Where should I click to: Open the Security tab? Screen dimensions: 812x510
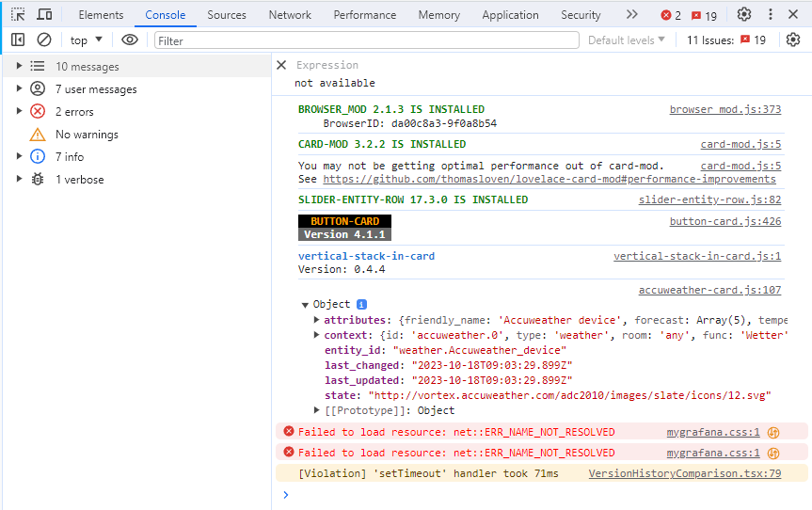[x=581, y=15]
